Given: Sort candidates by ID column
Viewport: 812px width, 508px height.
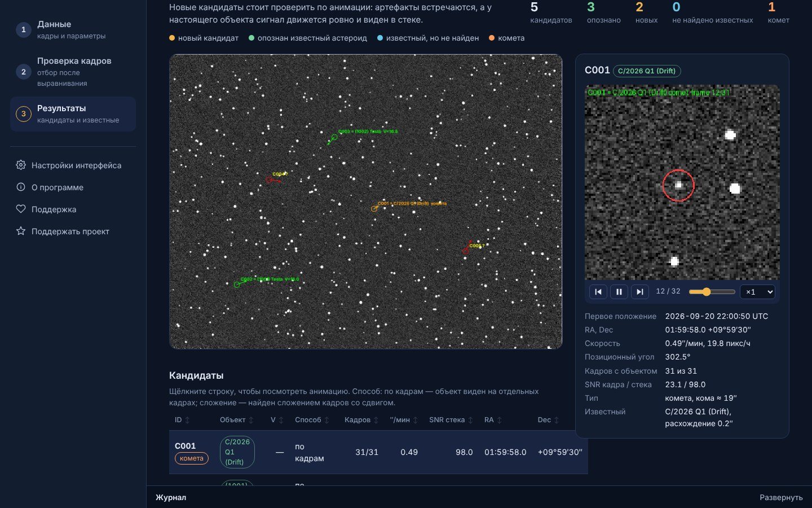Looking at the screenshot, I should click(182, 420).
